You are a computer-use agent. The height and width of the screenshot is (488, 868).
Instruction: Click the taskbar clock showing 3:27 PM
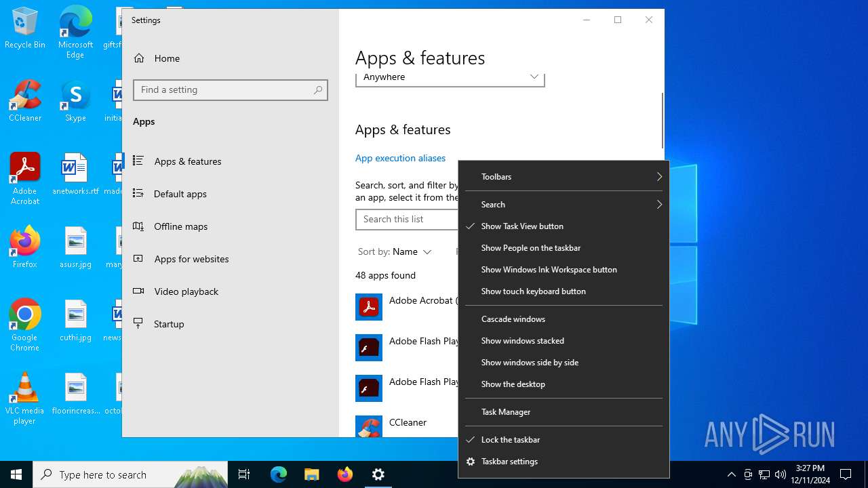pos(810,474)
